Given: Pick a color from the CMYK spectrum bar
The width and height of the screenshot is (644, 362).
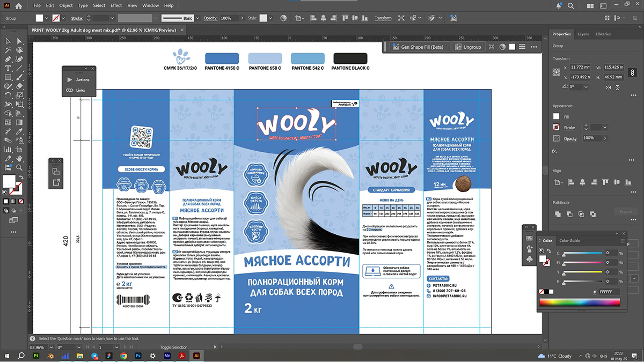Looking at the screenshot, I should pyautogui.click(x=580, y=302).
